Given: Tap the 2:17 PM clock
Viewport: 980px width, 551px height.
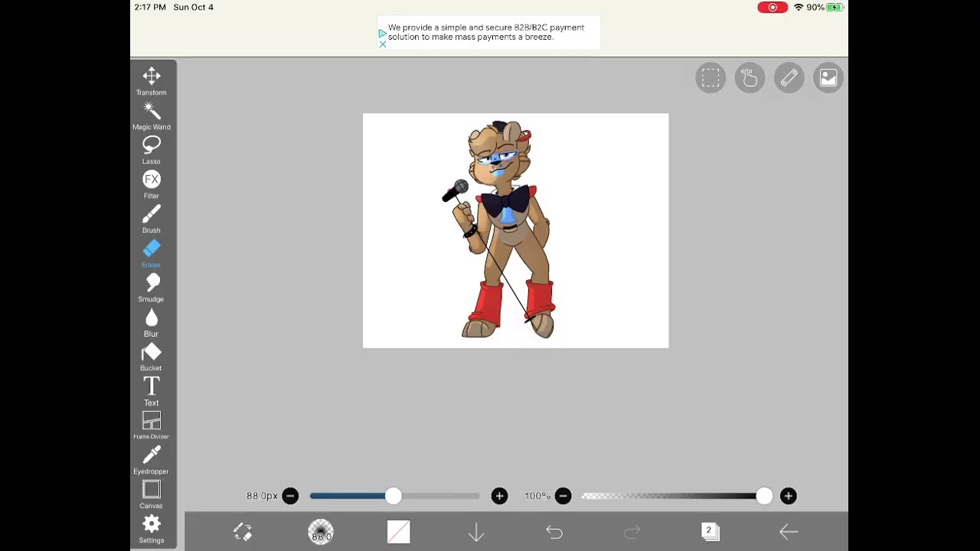Looking at the screenshot, I should pos(150,8).
